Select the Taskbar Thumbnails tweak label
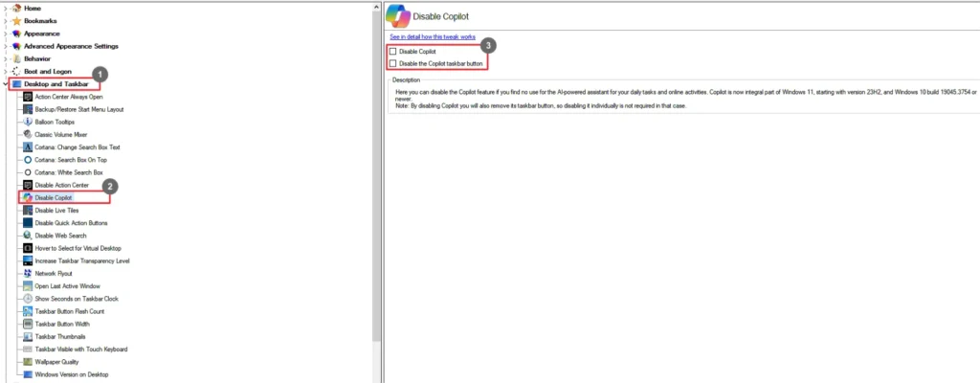 coord(60,337)
